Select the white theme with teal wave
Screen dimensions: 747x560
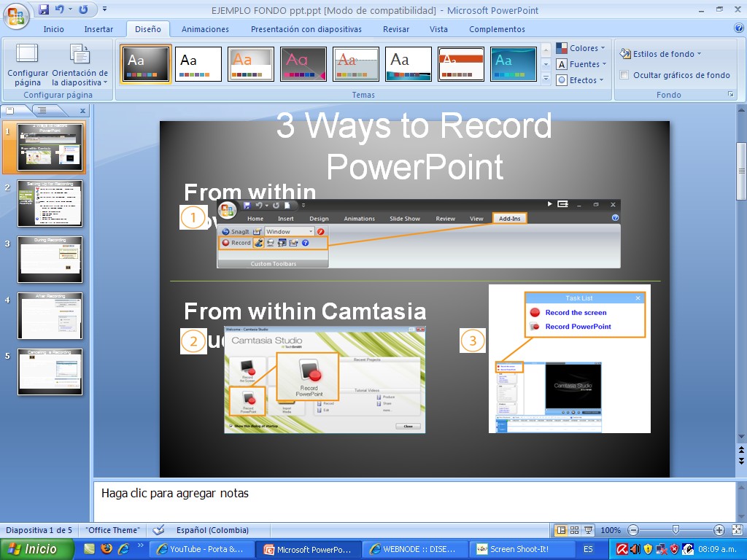tap(409, 64)
